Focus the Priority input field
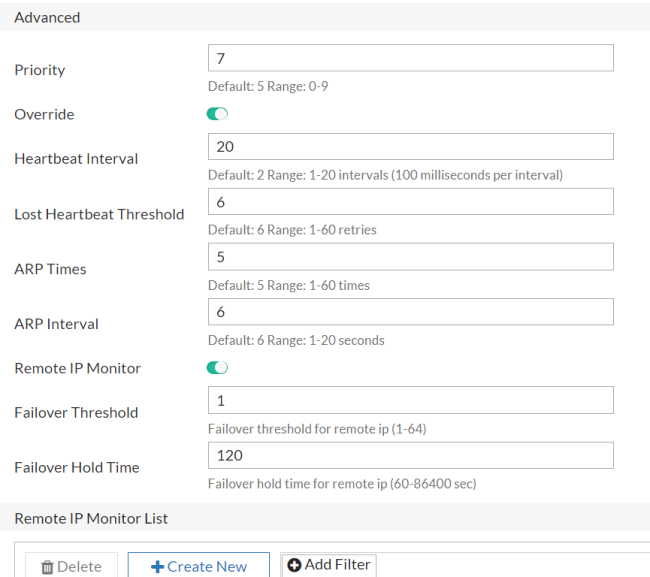Image resolution: width=650 pixels, height=577 pixels. (410, 58)
